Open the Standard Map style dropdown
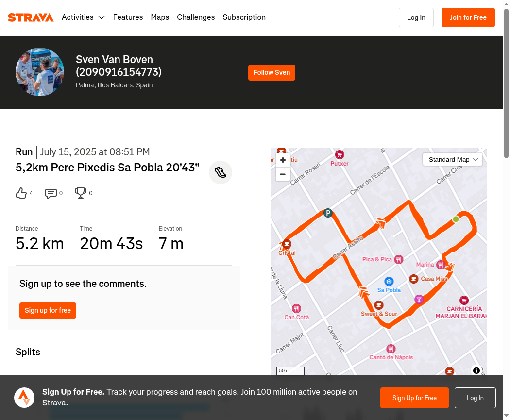Screen dimensions: 510x420 pos(452,160)
